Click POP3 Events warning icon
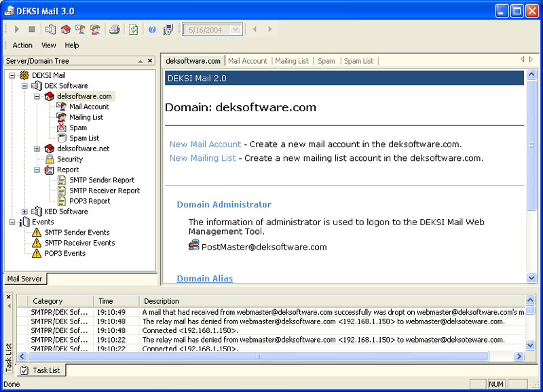The height and width of the screenshot is (392, 543). 37,253
